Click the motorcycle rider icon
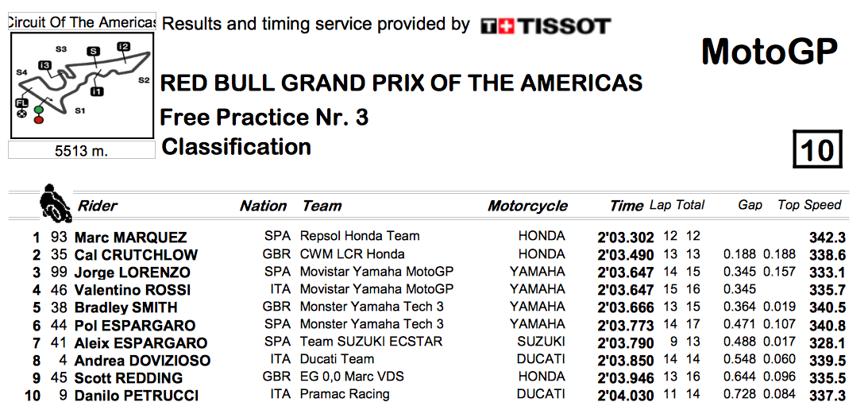 point(56,203)
